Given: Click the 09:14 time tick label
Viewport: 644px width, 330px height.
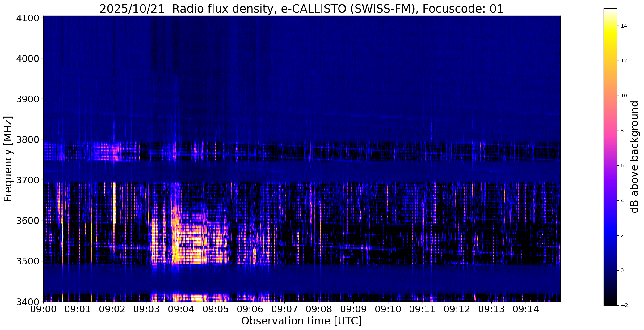Looking at the screenshot, I should (x=526, y=309).
